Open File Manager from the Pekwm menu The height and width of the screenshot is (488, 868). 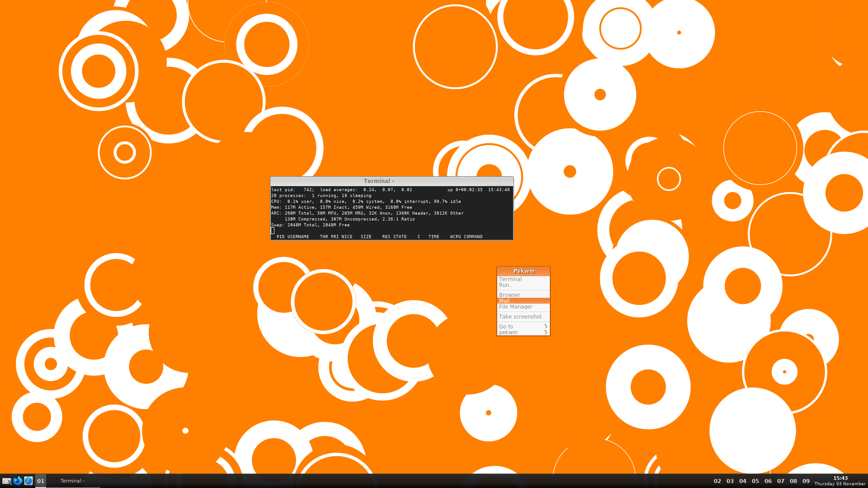pyautogui.click(x=524, y=307)
